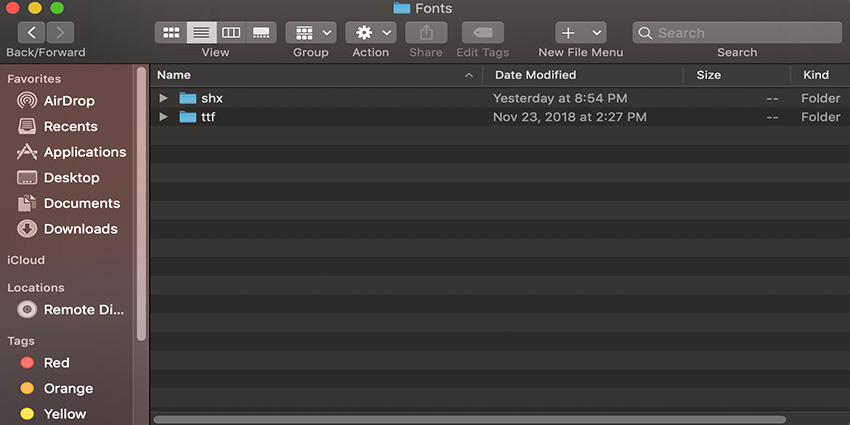Switch to column view in toolbar
Viewport: 850px width, 425px height.
pos(231,33)
